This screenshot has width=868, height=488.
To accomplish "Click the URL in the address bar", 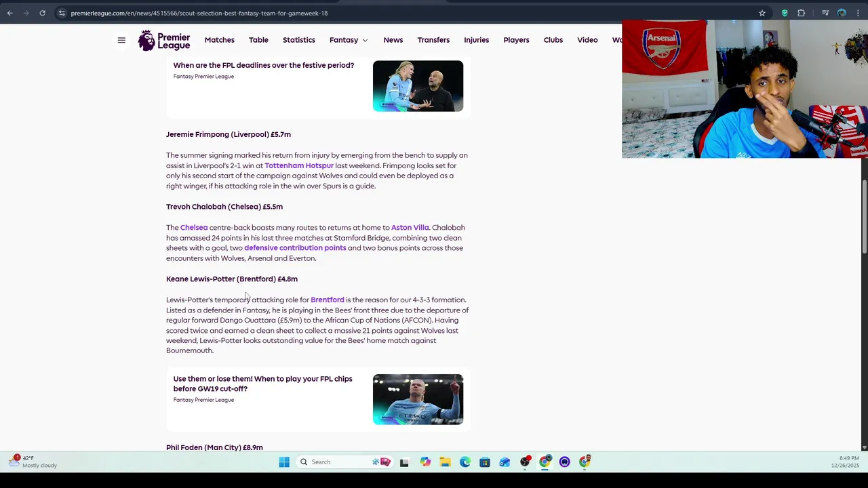I will tap(199, 13).
